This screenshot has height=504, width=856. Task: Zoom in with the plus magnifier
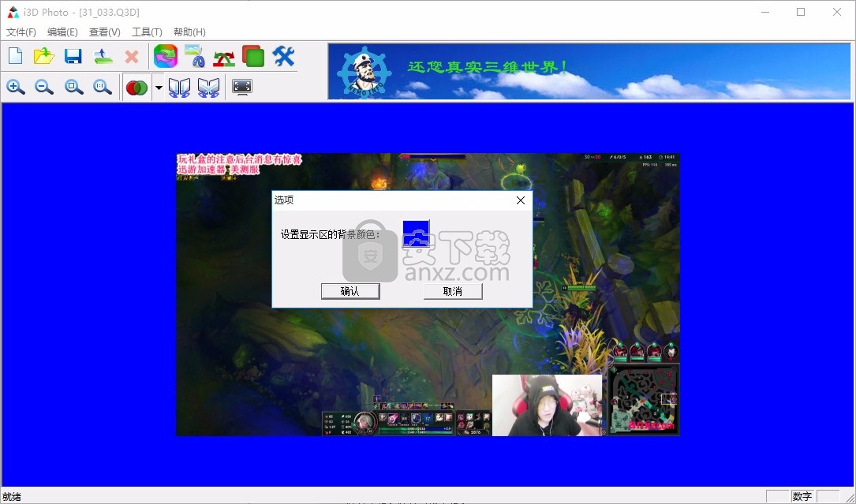point(15,87)
